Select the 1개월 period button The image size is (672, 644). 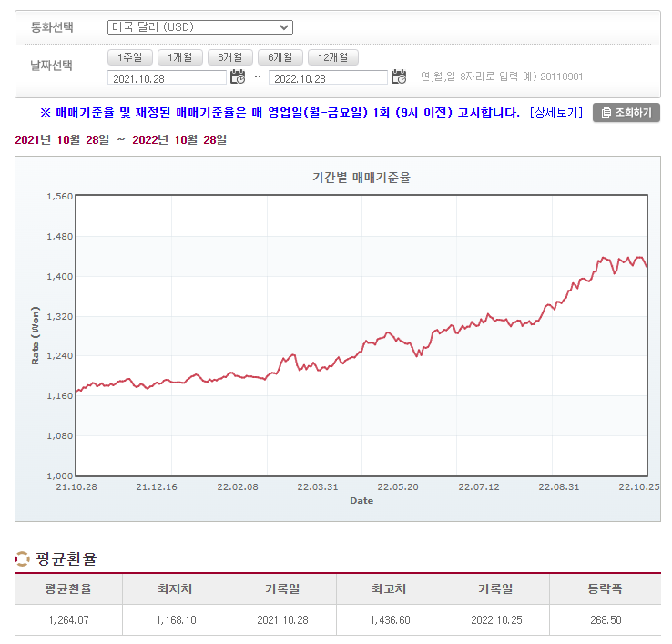[180, 57]
